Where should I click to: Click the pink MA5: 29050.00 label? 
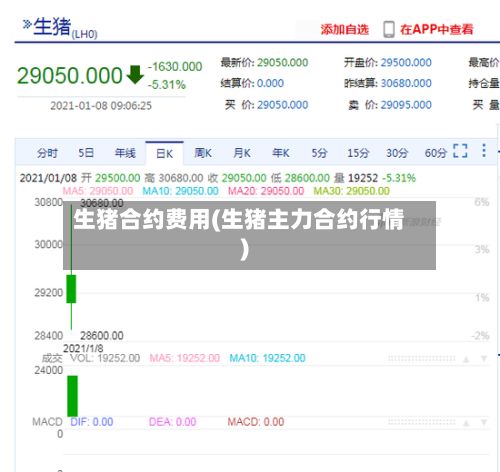(x=98, y=191)
